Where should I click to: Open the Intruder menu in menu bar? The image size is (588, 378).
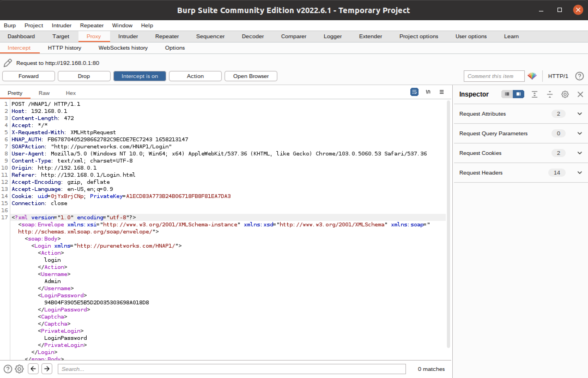[x=62, y=25]
